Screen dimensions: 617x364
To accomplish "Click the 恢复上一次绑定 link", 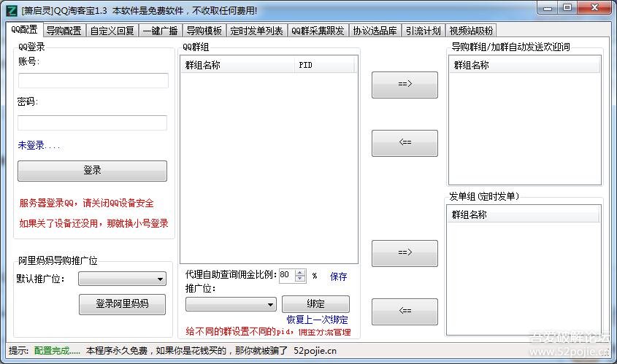I will click(317, 320).
